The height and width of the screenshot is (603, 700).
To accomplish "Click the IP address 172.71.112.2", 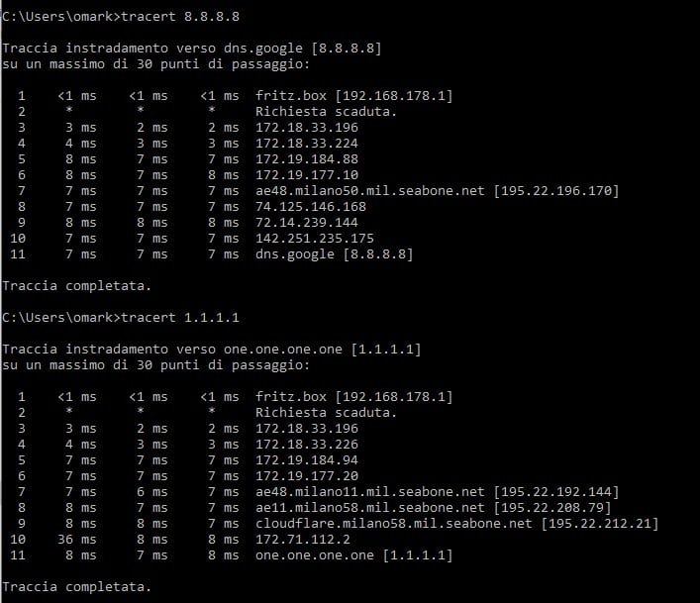I will (303, 539).
